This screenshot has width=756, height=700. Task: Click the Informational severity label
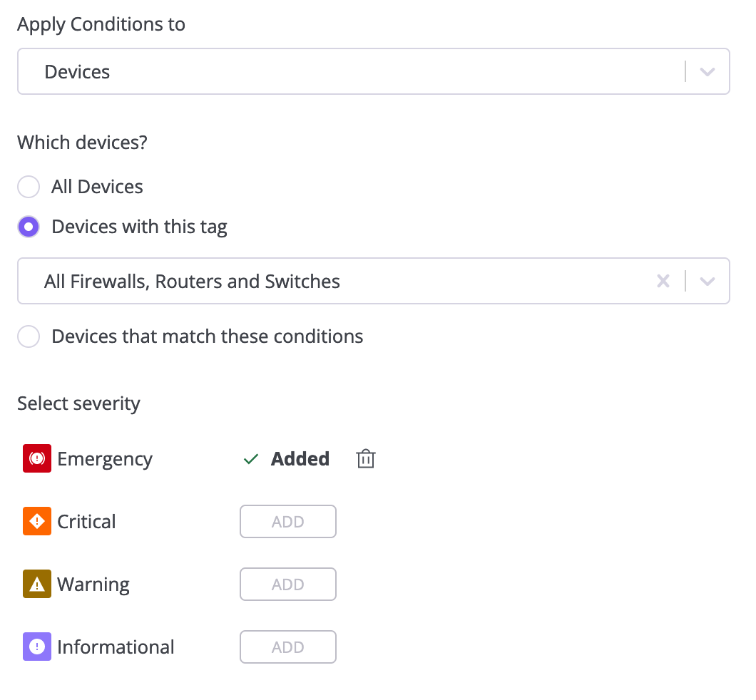pos(116,647)
